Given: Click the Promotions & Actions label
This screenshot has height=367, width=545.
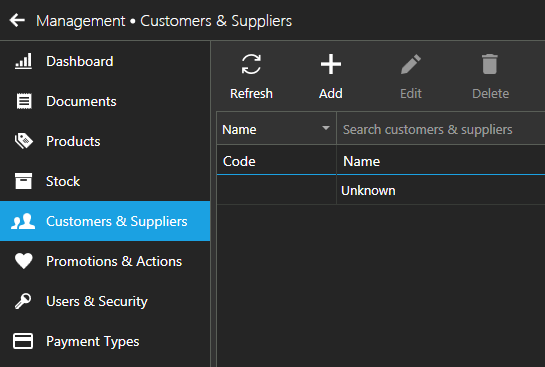Looking at the screenshot, I should point(114,261).
